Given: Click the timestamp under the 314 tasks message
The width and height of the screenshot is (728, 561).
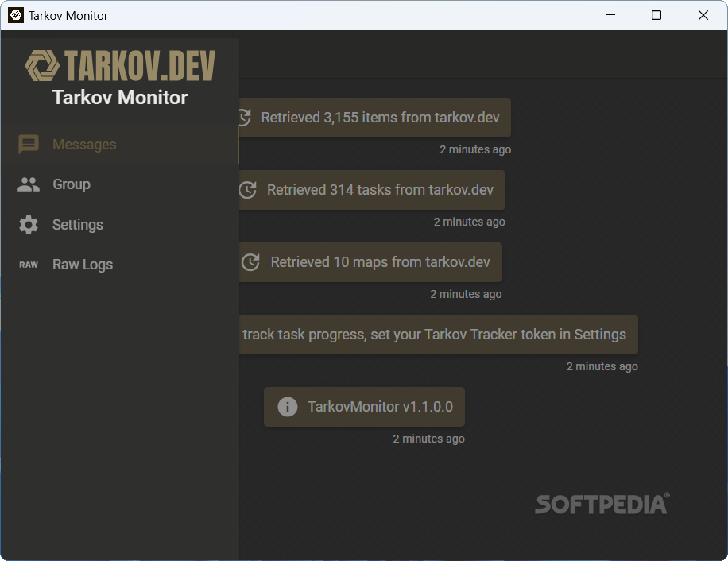Looking at the screenshot, I should point(470,222).
